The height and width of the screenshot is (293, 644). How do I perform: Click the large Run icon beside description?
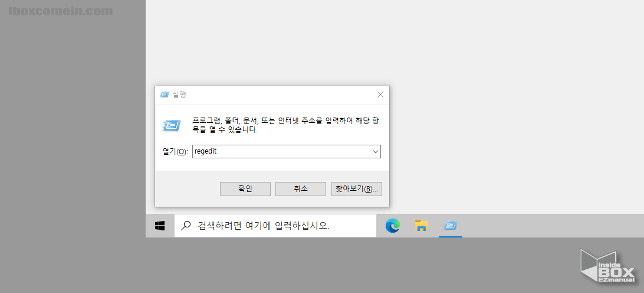click(171, 125)
